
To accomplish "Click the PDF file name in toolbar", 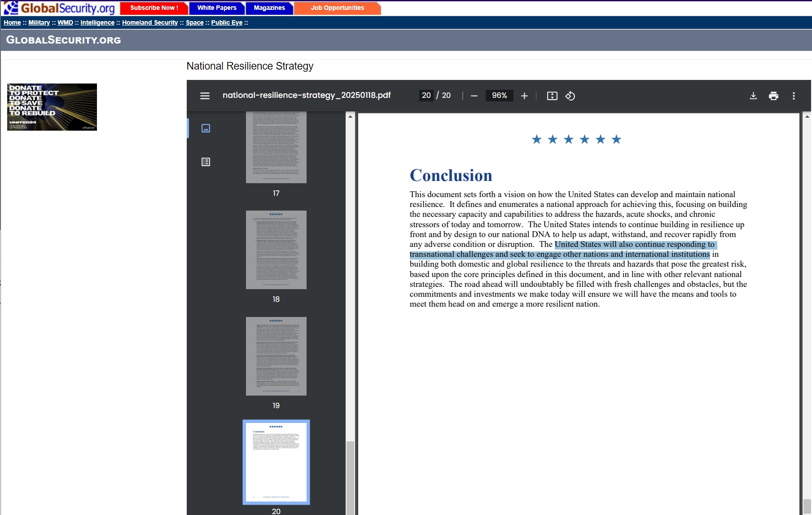I will coord(307,95).
